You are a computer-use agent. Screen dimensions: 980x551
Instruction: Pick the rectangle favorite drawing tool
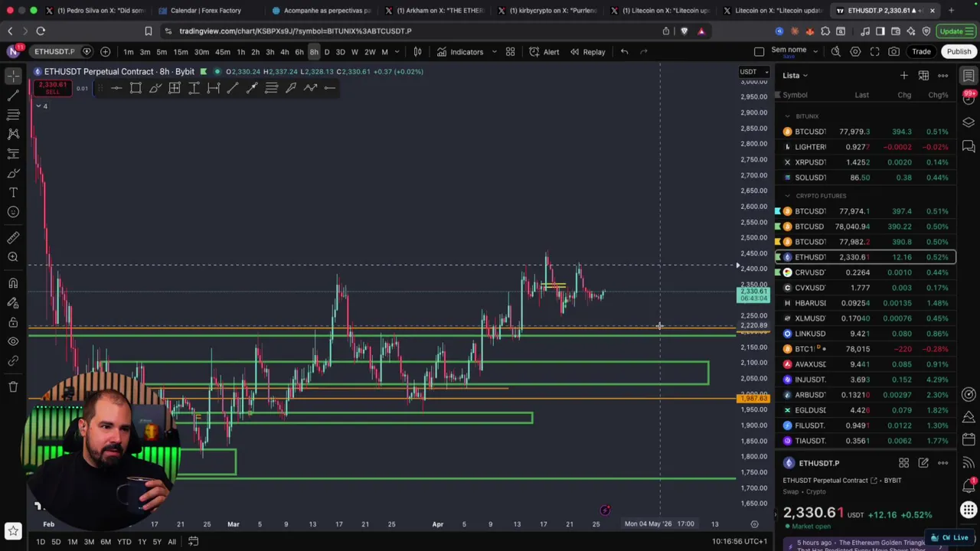(136, 88)
